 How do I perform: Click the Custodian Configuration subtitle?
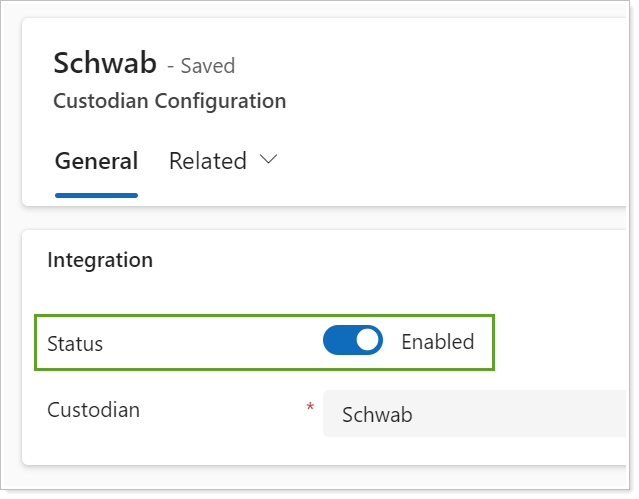pos(169,101)
